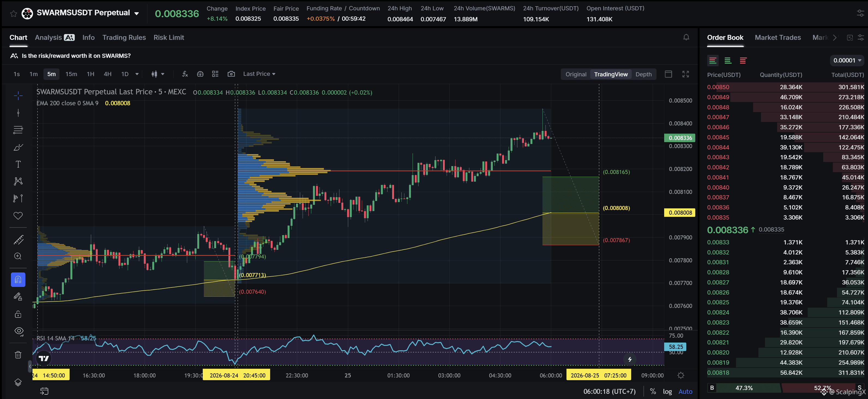
Task: Show both bids and asks in order book
Action: pyautogui.click(x=713, y=61)
